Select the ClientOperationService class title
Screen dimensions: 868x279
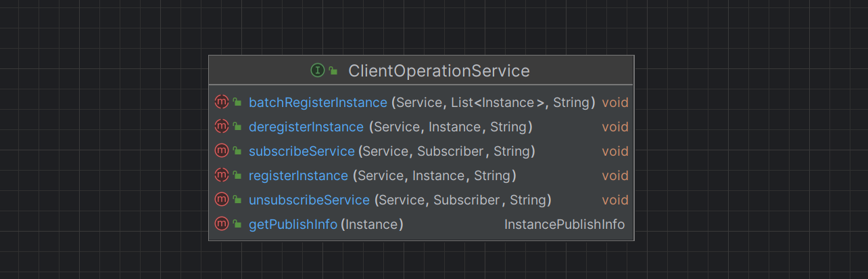[439, 70]
